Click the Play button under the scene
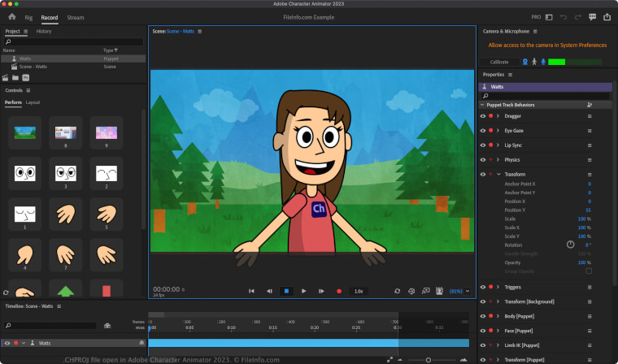Screen dimensions: 618x364 click(x=303, y=291)
